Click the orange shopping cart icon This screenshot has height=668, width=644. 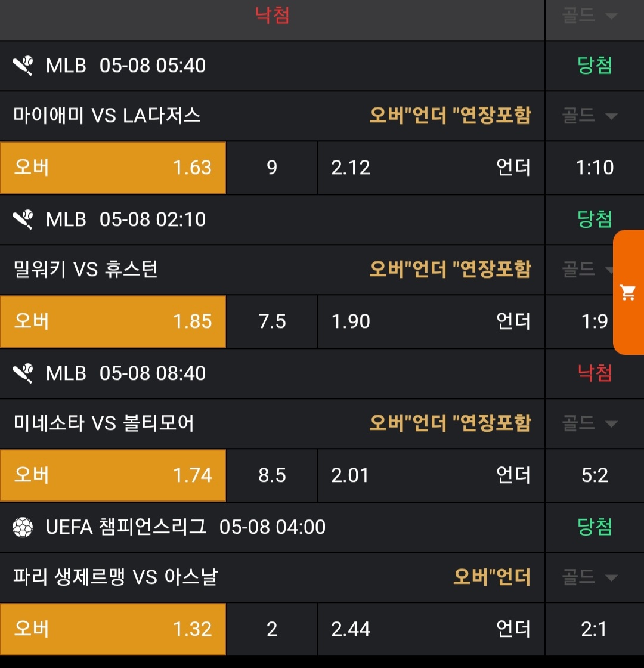tap(628, 292)
